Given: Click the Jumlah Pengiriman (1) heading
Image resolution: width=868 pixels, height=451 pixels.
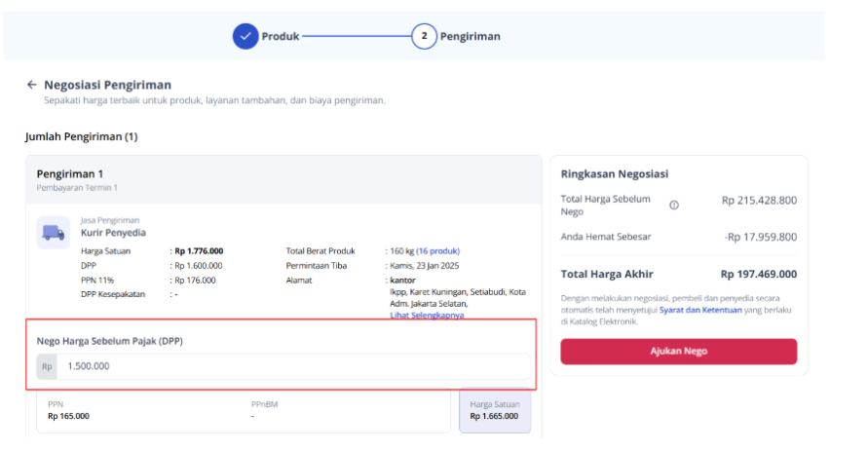Looking at the screenshot, I should (x=81, y=136).
